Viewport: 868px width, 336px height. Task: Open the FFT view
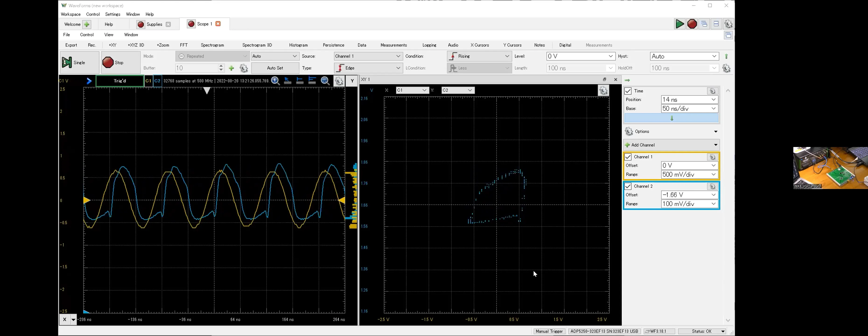[184, 45]
